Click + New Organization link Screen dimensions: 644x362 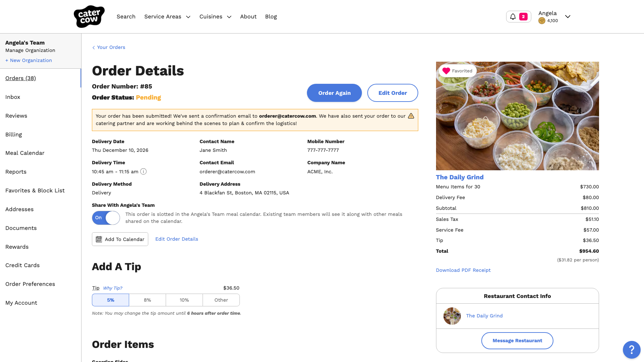(29, 60)
